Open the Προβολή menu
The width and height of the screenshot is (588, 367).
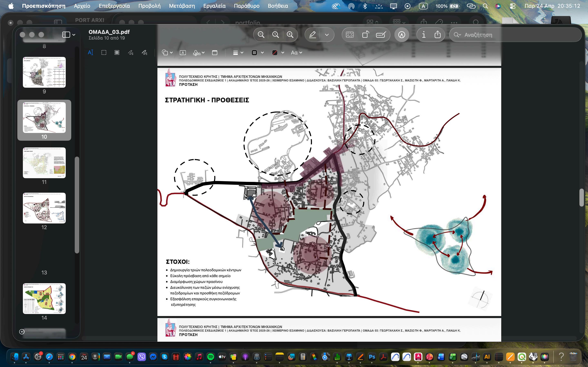(x=149, y=6)
